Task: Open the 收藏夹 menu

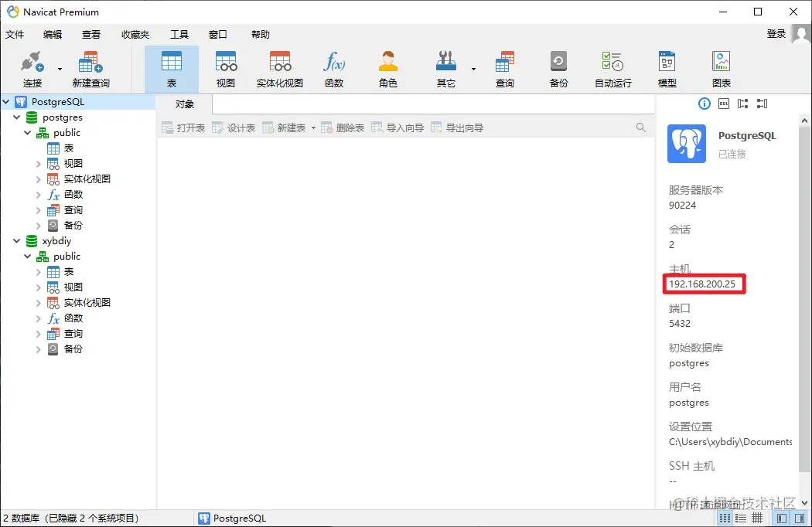Action: 135,34
